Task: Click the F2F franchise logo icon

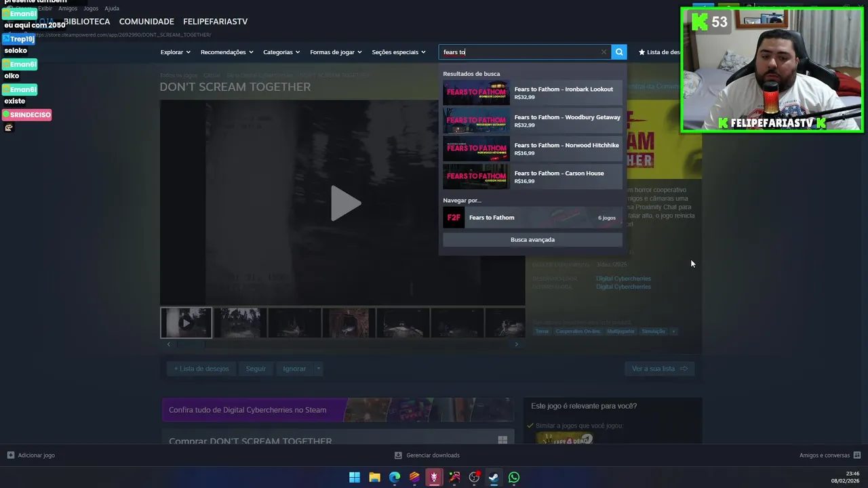Action: 454,218
